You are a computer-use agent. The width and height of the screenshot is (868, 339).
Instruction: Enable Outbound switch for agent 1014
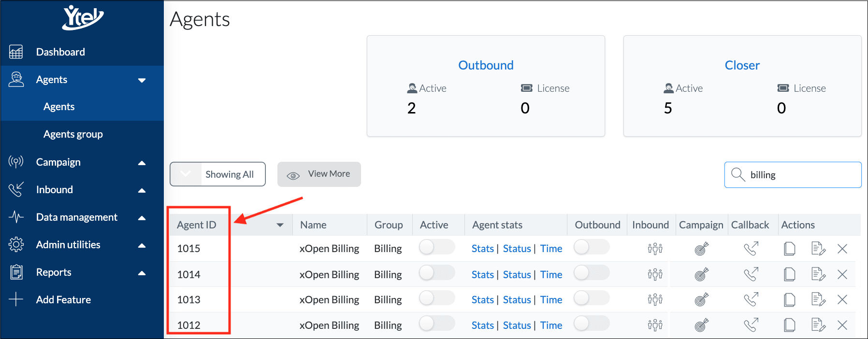click(592, 273)
